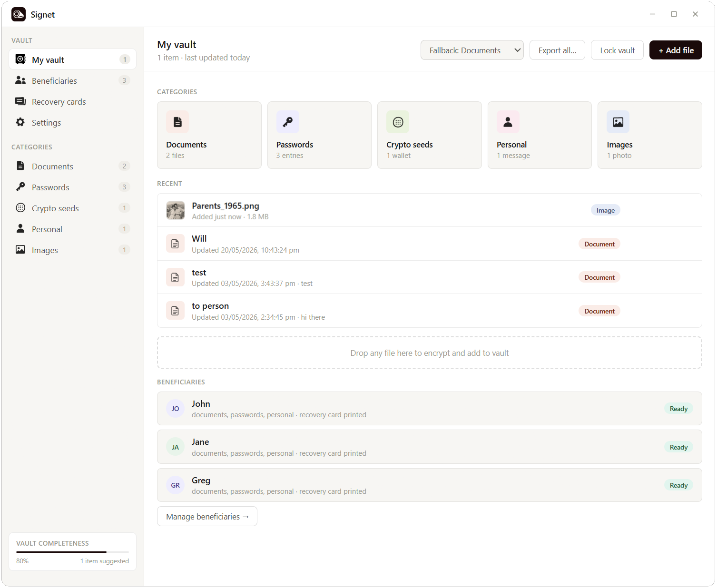This screenshot has width=717, height=588.
Task: Go to My vault in the sidebar
Action: pos(72,59)
